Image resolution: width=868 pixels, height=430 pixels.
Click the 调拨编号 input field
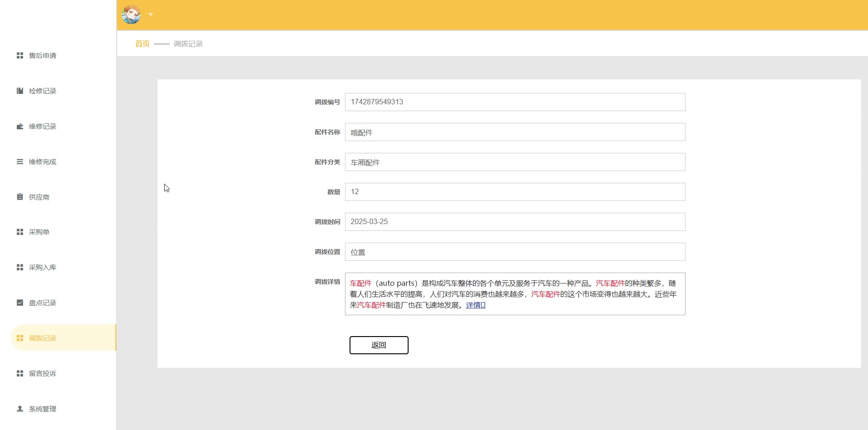pos(515,102)
